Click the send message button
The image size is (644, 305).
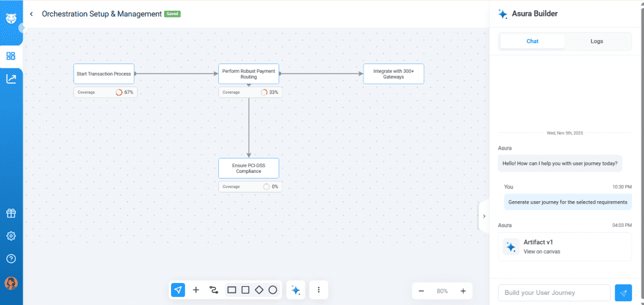tap(623, 292)
